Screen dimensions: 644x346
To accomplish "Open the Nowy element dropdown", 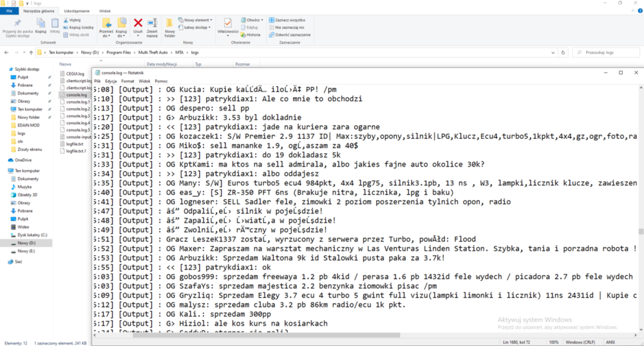I will point(195,20).
